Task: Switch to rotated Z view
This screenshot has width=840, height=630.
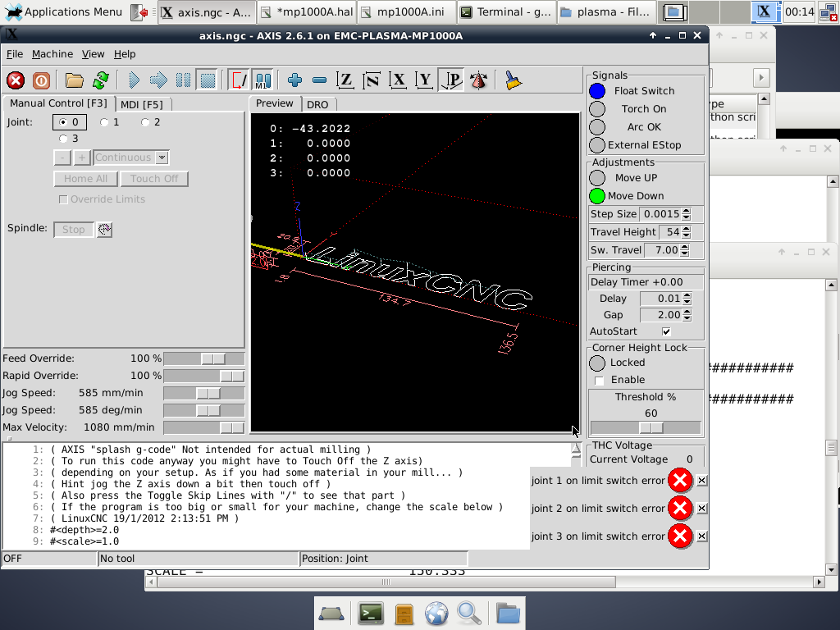Action: (x=372, y=81)
